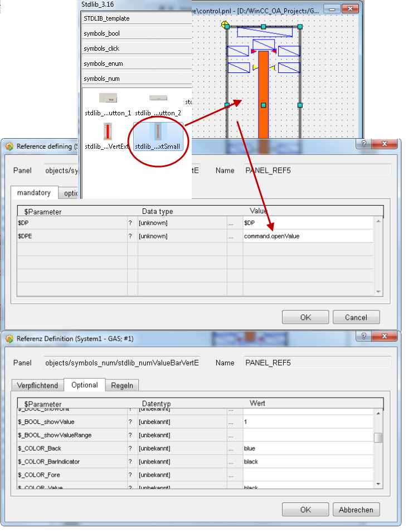This screenshot has height=532, width=418.
Task: Select the orange vertical bar in control.pnl
Action: click(263, 94)
